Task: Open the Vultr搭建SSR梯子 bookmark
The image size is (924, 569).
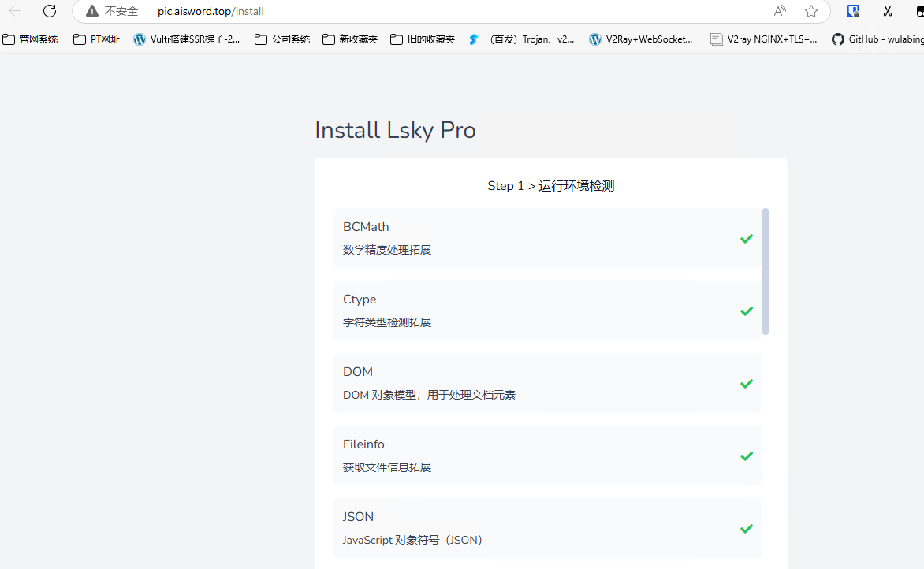Action: (x=187, y=39)
